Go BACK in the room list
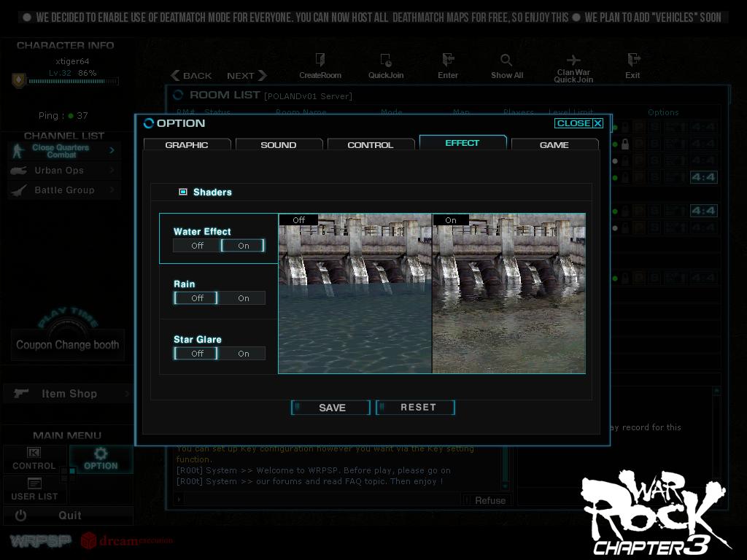The image size is (747, 560). (x=192, y=76)
